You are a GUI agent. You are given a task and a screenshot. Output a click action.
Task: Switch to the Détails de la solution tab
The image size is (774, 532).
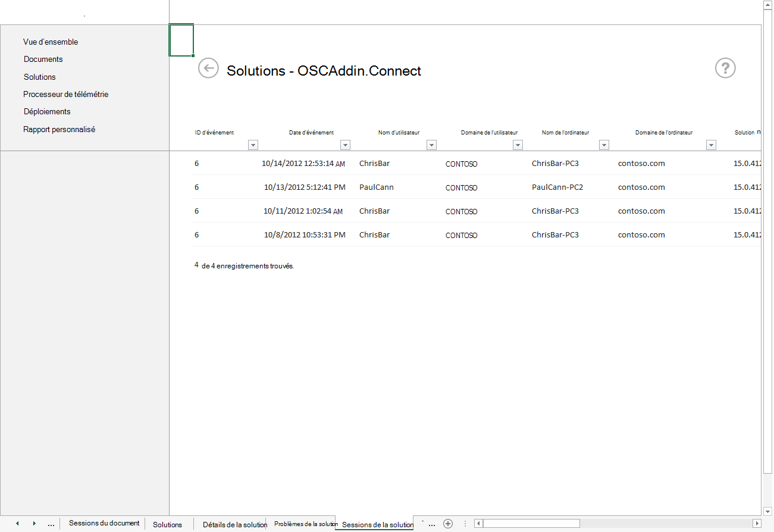[x=235, y=524]
